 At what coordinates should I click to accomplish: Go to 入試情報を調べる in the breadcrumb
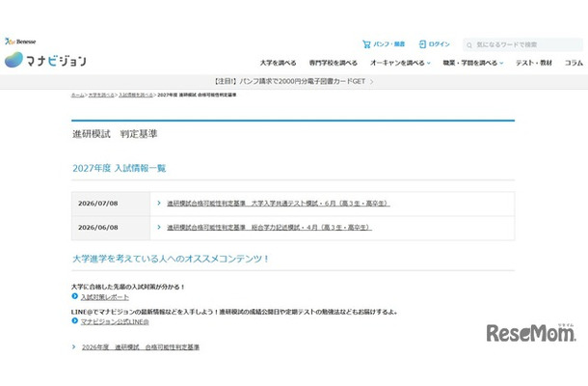[136, 95]
